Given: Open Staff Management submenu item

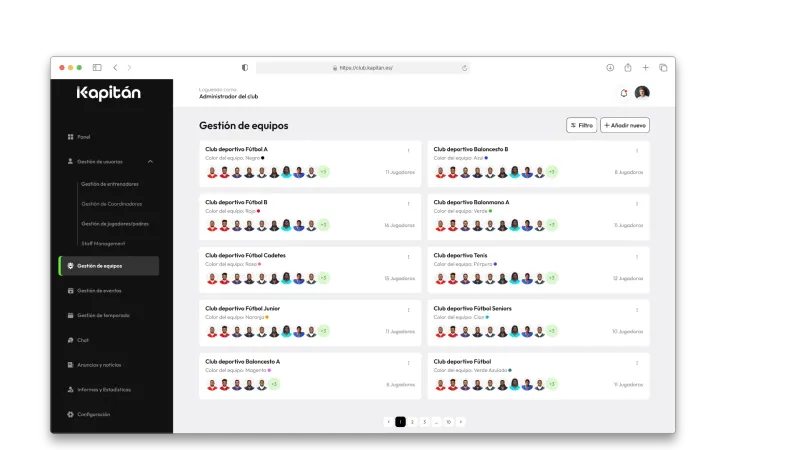Looking at the screenshot, I should coord(103,243).
